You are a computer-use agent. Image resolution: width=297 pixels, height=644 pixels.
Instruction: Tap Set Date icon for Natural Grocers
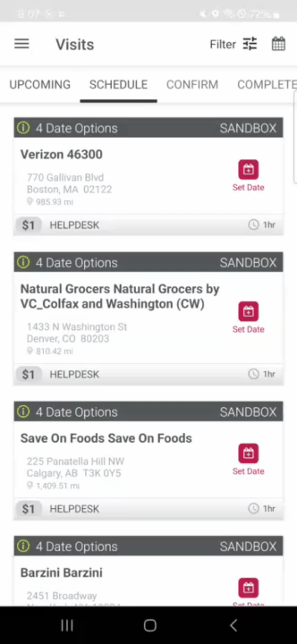point(248,312)
